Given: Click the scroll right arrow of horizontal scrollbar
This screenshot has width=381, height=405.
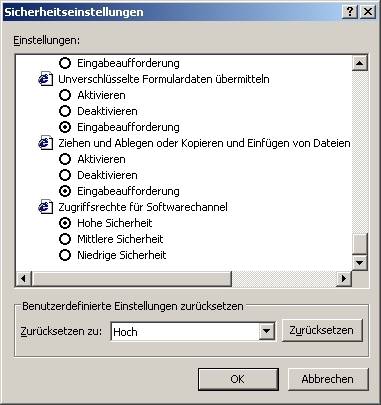Looking at the screenshot, I should coord(344,278).
